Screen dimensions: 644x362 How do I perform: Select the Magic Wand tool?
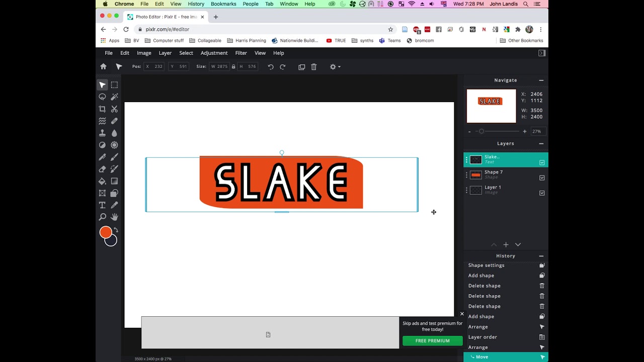click(x=114, y=97)
